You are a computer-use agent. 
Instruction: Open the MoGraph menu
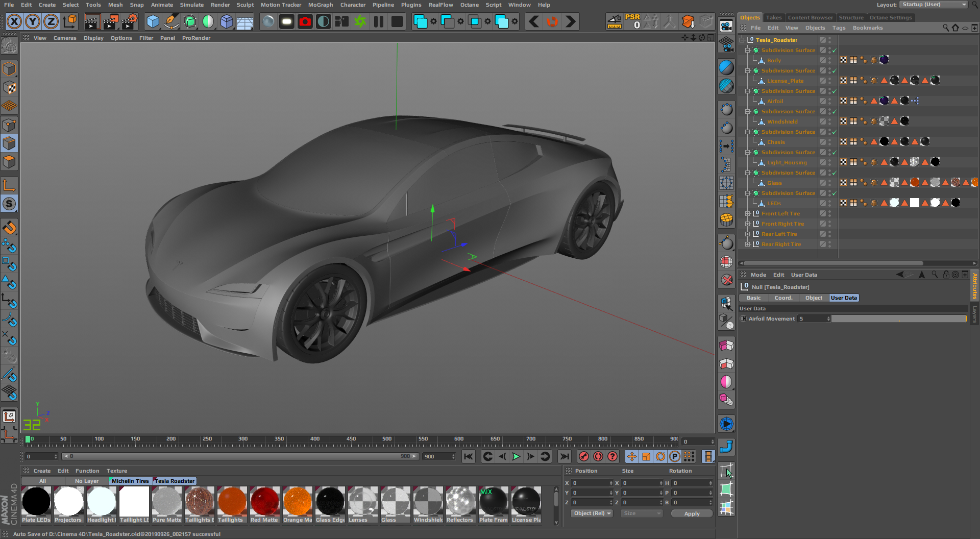(320, 5)
